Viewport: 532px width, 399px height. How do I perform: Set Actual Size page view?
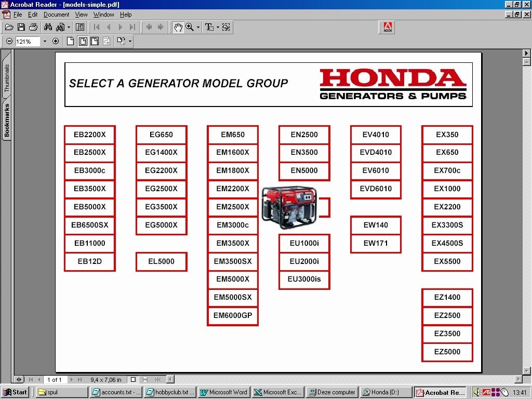[70, 42]
